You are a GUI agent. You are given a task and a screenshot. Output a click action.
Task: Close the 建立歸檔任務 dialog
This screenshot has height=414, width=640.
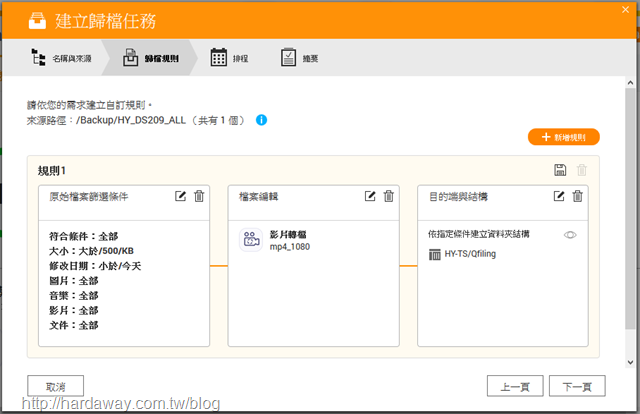[625, 9]
